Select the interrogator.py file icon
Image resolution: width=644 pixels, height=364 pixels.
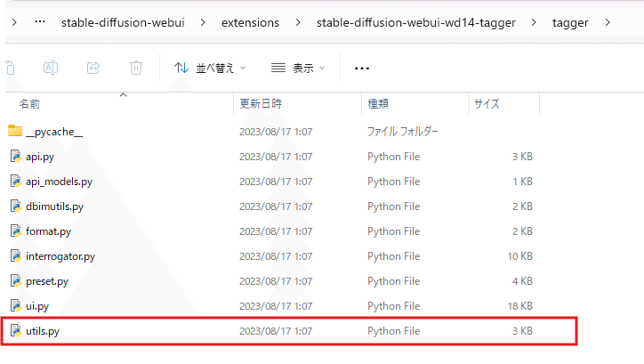[x=15, y=256]
